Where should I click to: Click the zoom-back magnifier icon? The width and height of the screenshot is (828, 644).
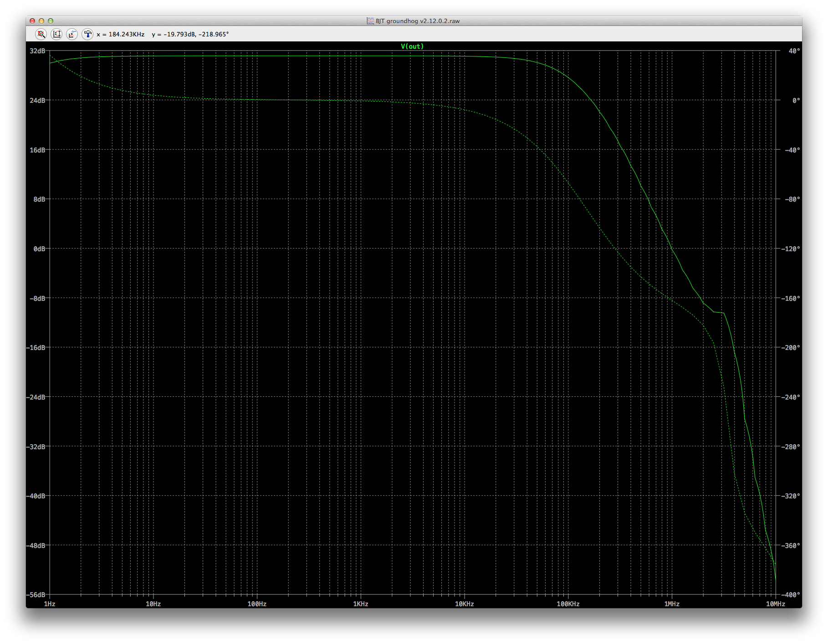click(41, 34)
